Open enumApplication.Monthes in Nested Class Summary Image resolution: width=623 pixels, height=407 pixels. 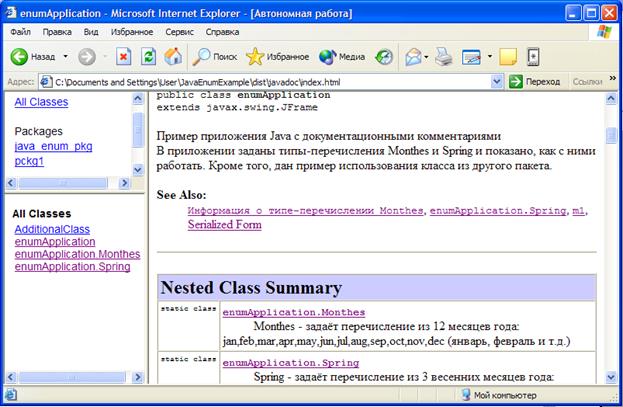[294, 312]
